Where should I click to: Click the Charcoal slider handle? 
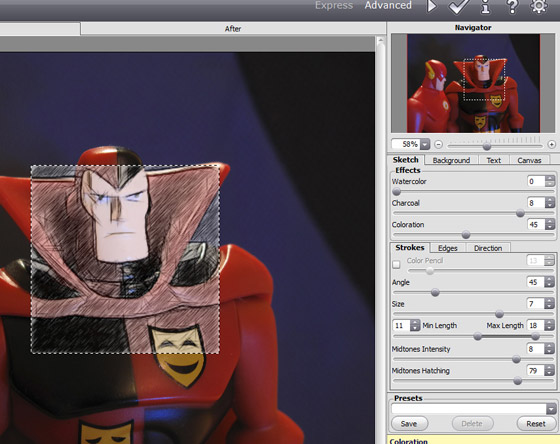coord(520,213)
